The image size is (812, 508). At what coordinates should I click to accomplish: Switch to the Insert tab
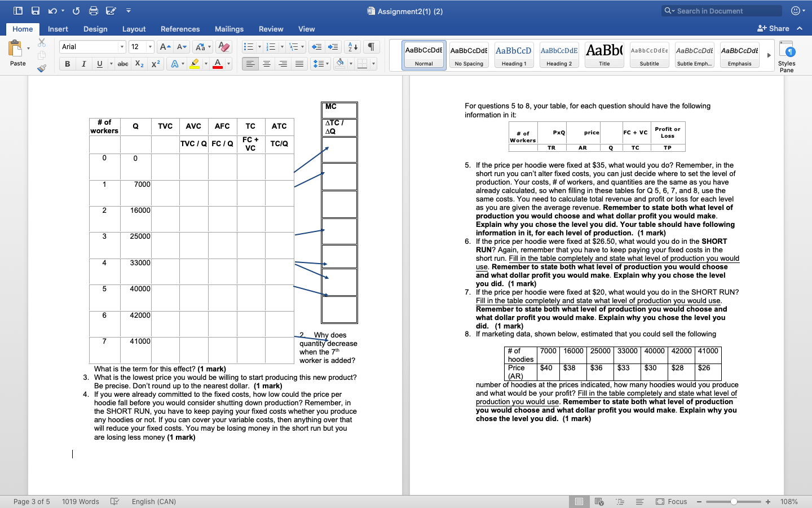click(58, 29)
